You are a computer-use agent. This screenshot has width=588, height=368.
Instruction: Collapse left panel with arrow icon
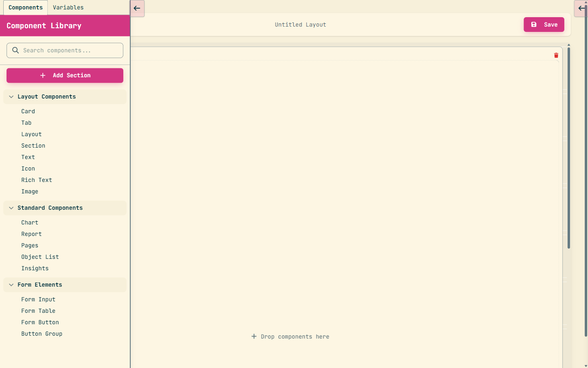click(137, 8)
